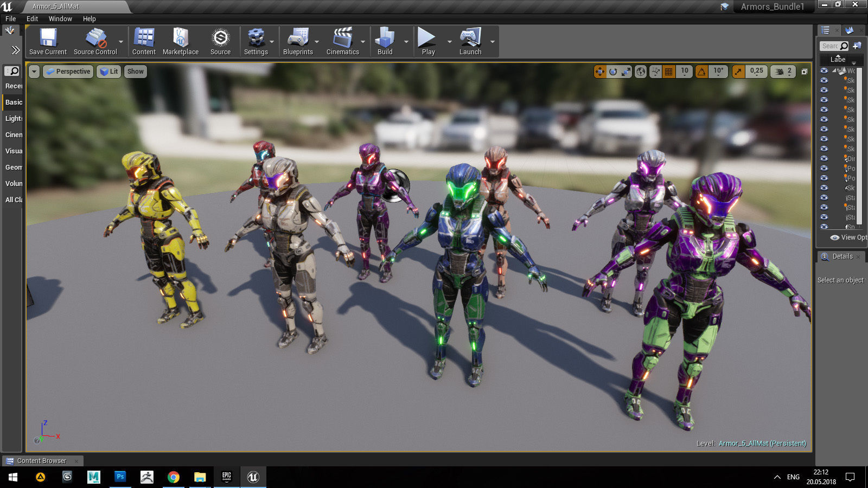This screenshot has width=868, height=488.
Task: Open Cinematics dropdown arrow
Action: click(x=363, y=42)
